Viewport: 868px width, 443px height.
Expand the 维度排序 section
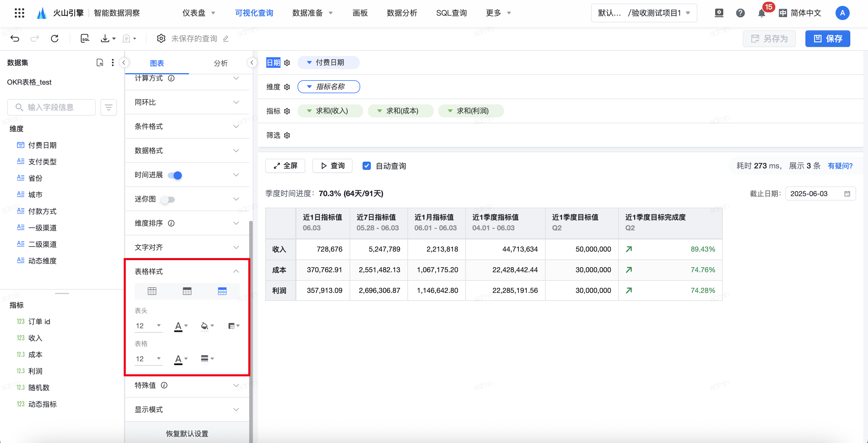coord(187,224)
